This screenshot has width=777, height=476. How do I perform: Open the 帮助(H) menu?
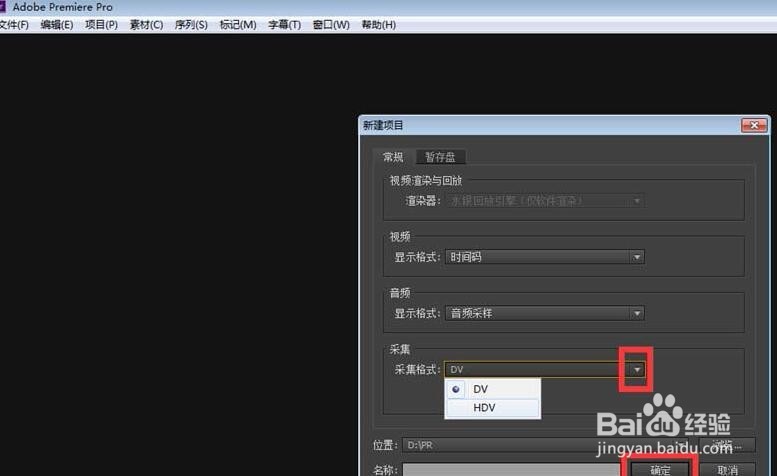point(379,25)
